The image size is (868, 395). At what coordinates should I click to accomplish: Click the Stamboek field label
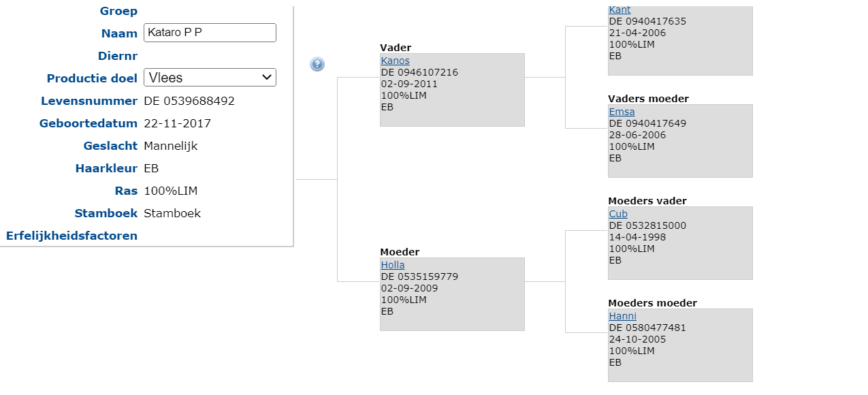(106, 213)
